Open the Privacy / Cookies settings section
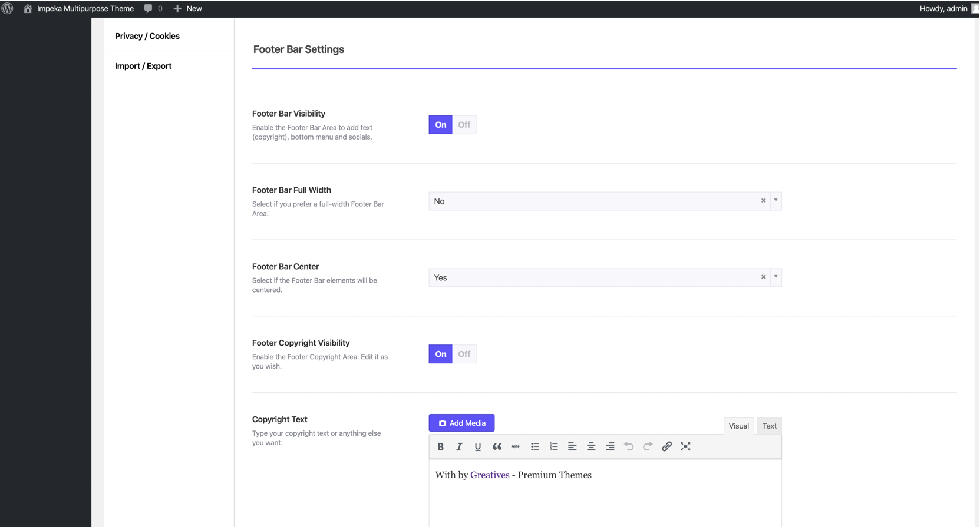 [x=147, y=36]
